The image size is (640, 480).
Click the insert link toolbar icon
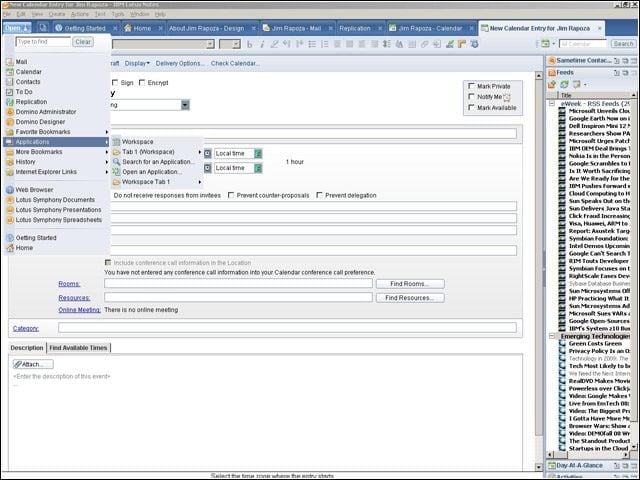tap(424, 44)
